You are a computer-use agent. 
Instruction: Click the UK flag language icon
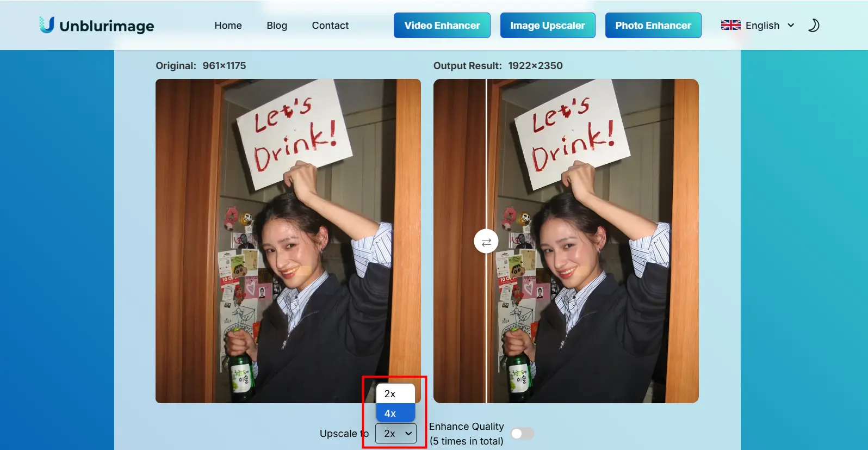pos(730,26)
